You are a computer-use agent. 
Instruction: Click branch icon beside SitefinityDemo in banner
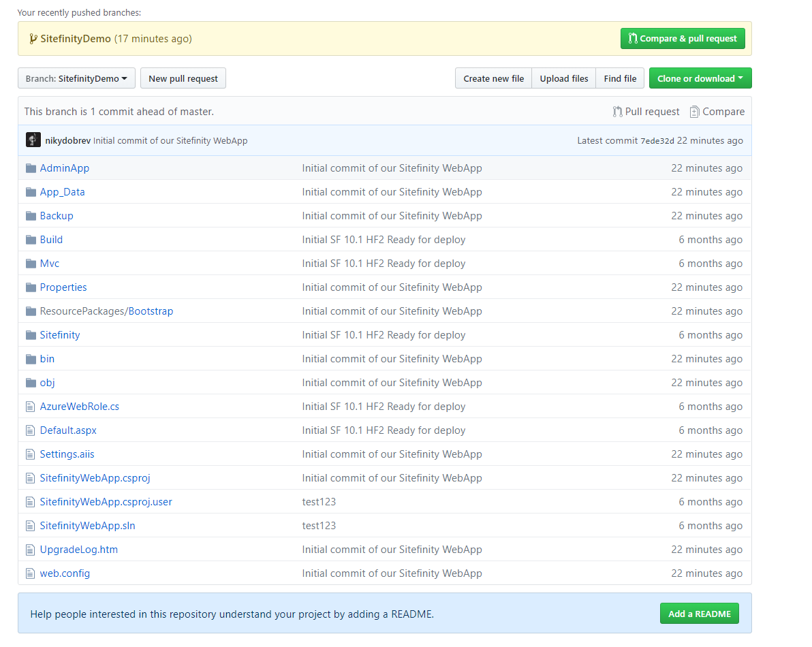[x=33, y=39]
